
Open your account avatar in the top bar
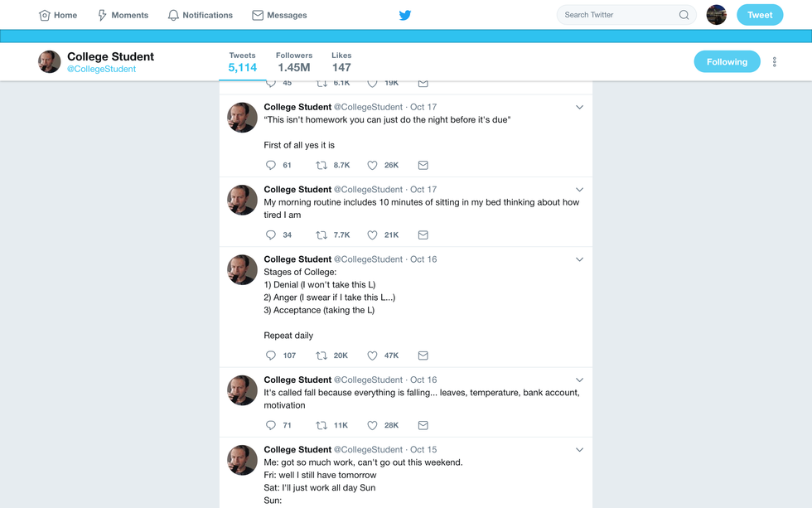coord(716,15)
